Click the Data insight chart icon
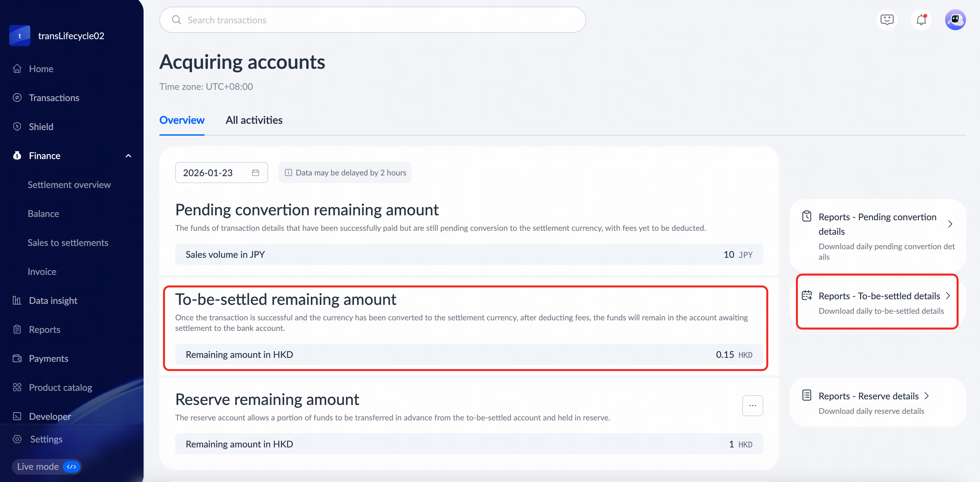Viewport: 980px width, 482px height. pyautogui.click(x=17, y=301)
